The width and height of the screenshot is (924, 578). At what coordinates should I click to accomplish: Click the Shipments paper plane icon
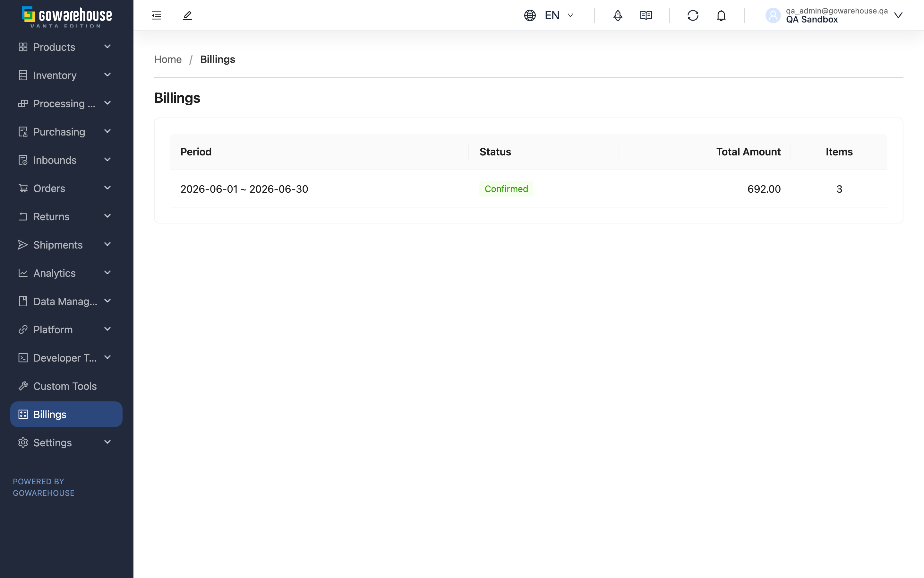click(23, 245)
